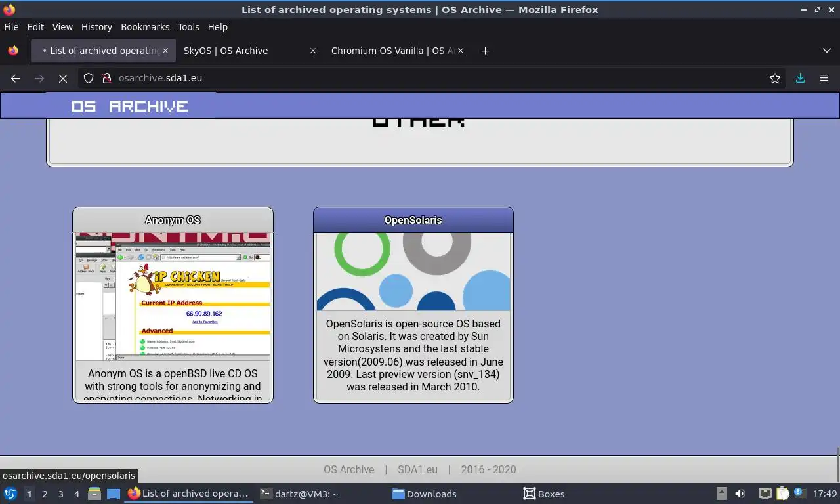Viewport: 840px width, 504px height.
Task: Open the Firefox hamburger application menu
Action: coord(824,78)
